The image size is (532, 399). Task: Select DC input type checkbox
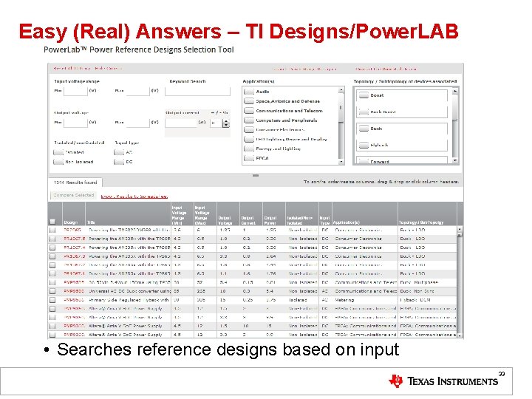pos(119,162)
